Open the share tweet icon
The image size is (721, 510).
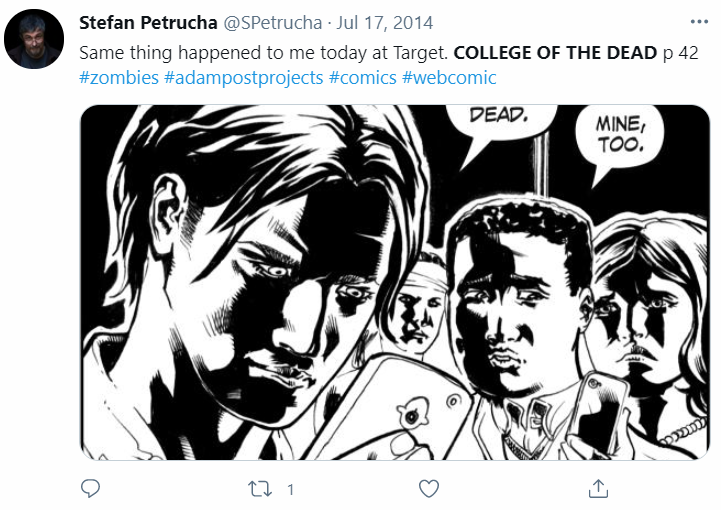pos(598,488)
